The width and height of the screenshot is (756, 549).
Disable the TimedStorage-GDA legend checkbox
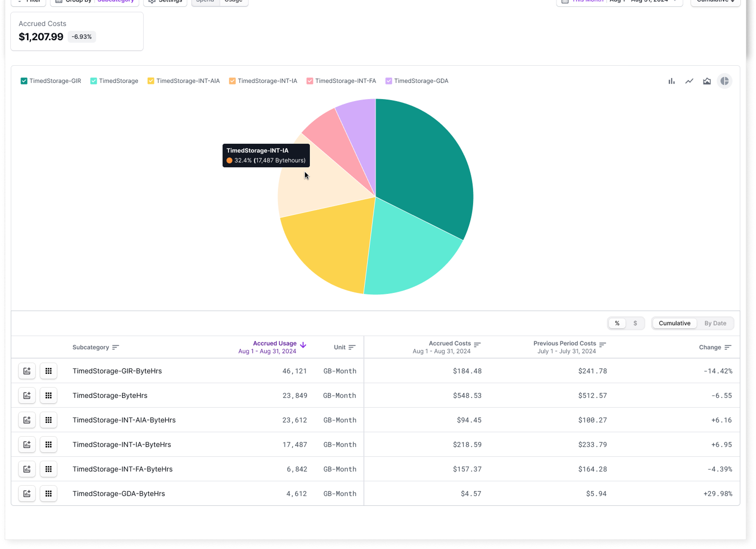point(389,81)
